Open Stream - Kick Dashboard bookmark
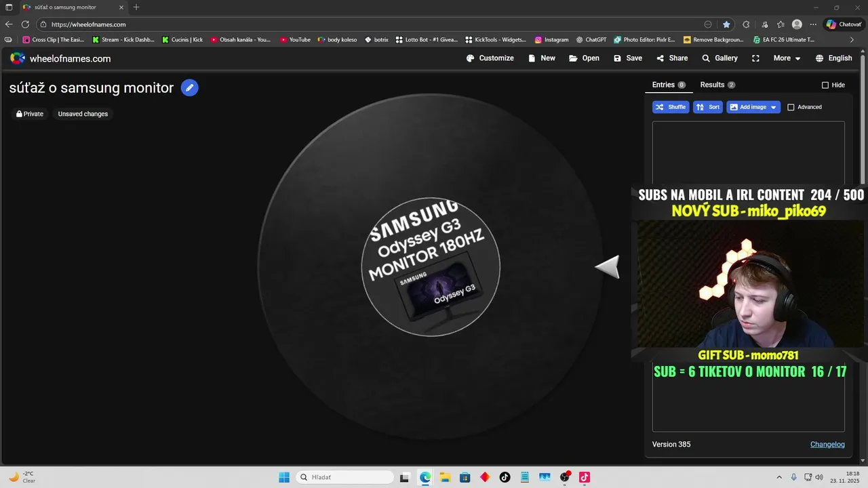The width and height of the screenshot is (868, 488). coord(123,40)
